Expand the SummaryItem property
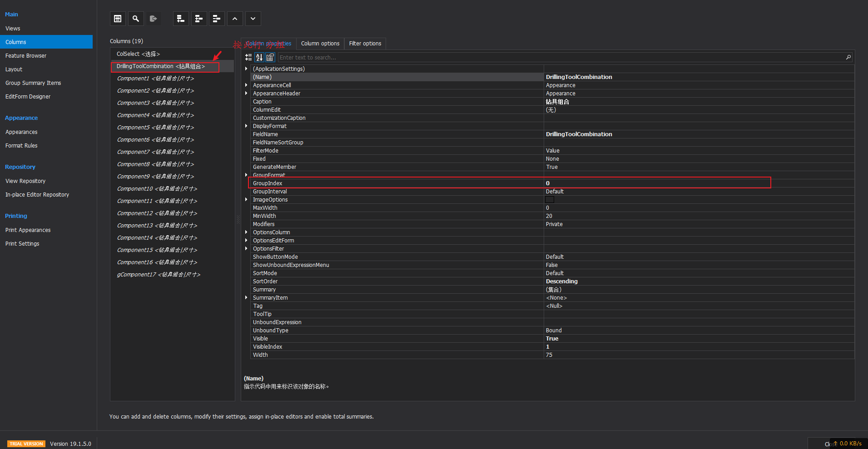The width and height of the screenshot is (868, 449). point(246,297)
